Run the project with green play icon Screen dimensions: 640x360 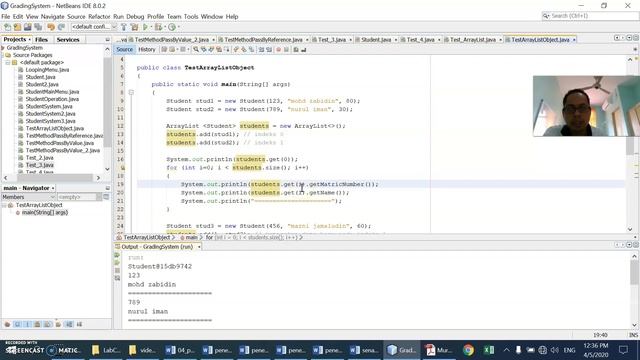point(145,27)
